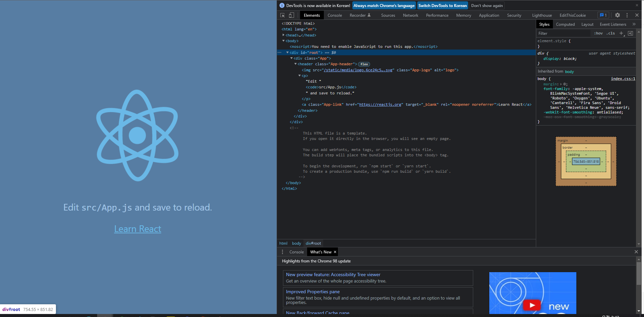The image size is (644, 317).
Task: Toggle the computed styles sidebar icon
Action: click(x=631, y=33)
